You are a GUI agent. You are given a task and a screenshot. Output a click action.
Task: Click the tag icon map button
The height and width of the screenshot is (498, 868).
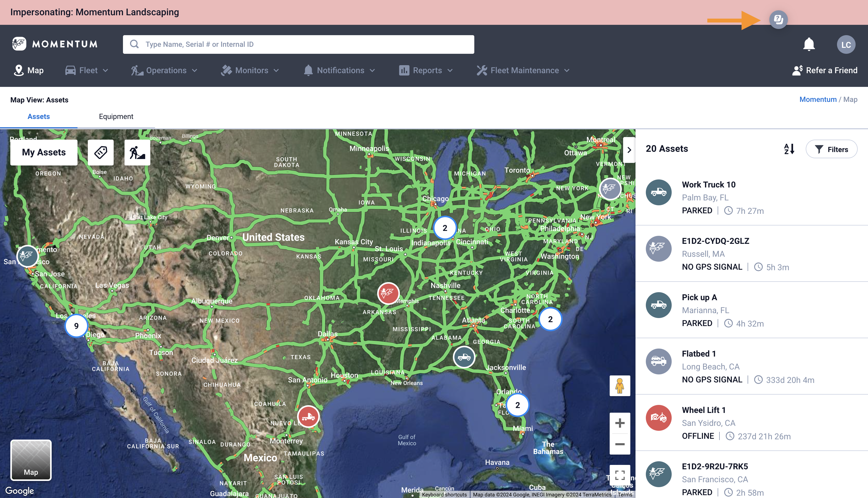pyautogui.click(x=100, y=152)
